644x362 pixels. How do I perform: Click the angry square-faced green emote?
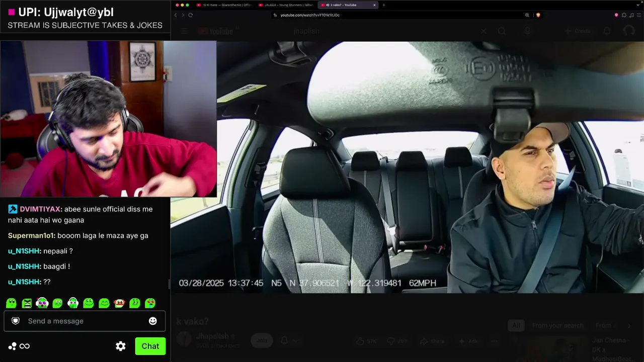[x=27, y=303]
